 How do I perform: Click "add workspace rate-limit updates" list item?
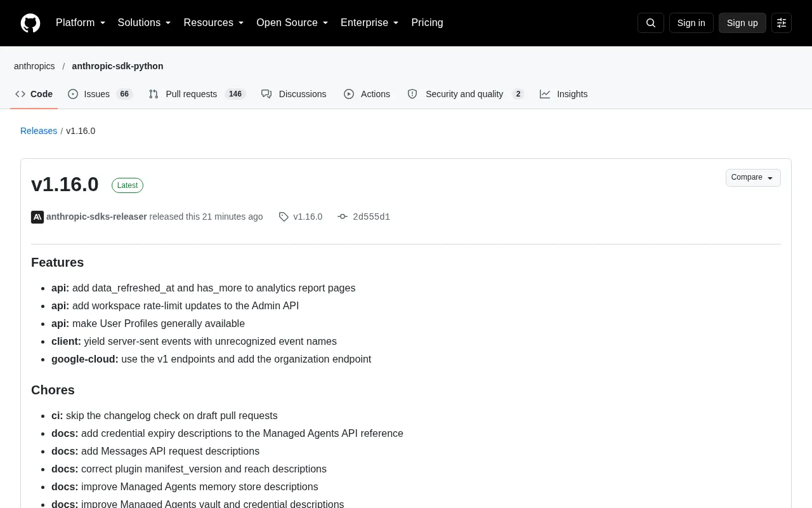tap(175, 306)
